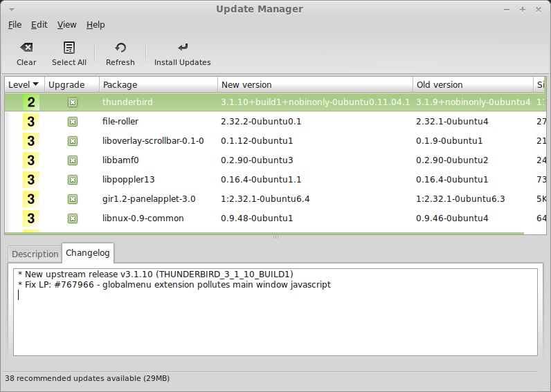Click the Upgrade column header
This screenshot has height=392, width=551.
coord(72,84)
